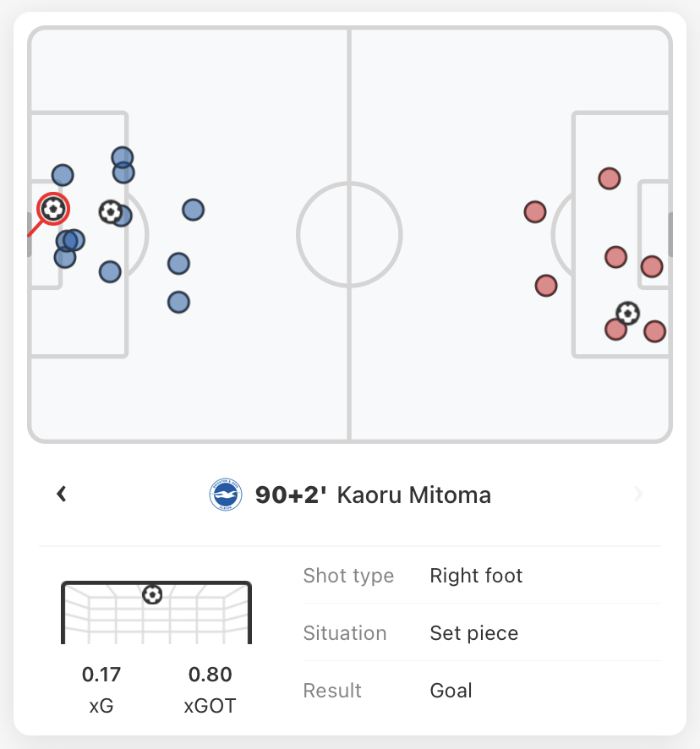Select the goal ball in the right penalty area
Screen dimensions: 700x749
tap(627, 314)
